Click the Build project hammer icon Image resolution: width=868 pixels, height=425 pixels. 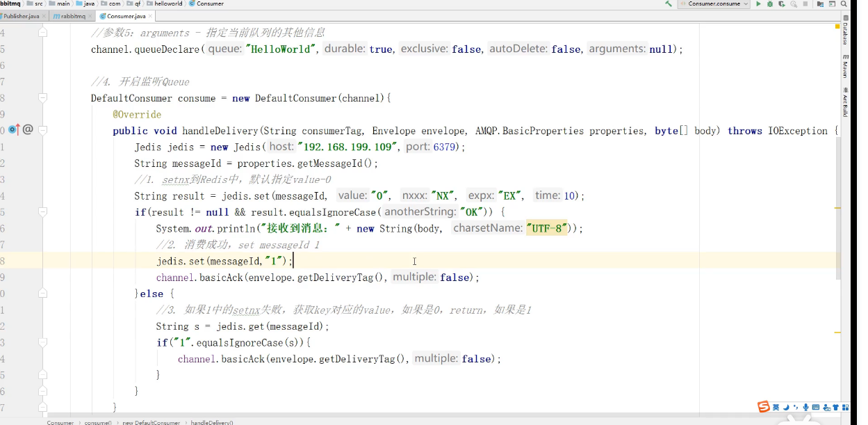click(x=669, y=4)
